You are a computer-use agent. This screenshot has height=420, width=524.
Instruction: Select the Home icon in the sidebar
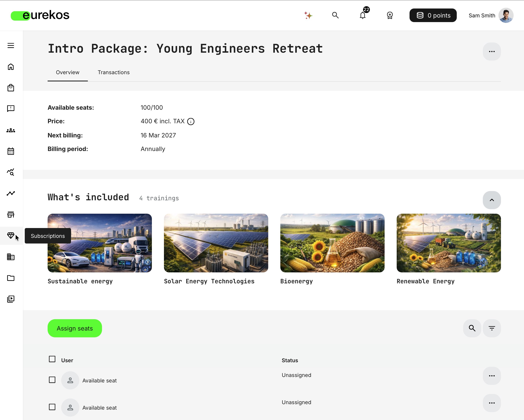pos(11,67)
